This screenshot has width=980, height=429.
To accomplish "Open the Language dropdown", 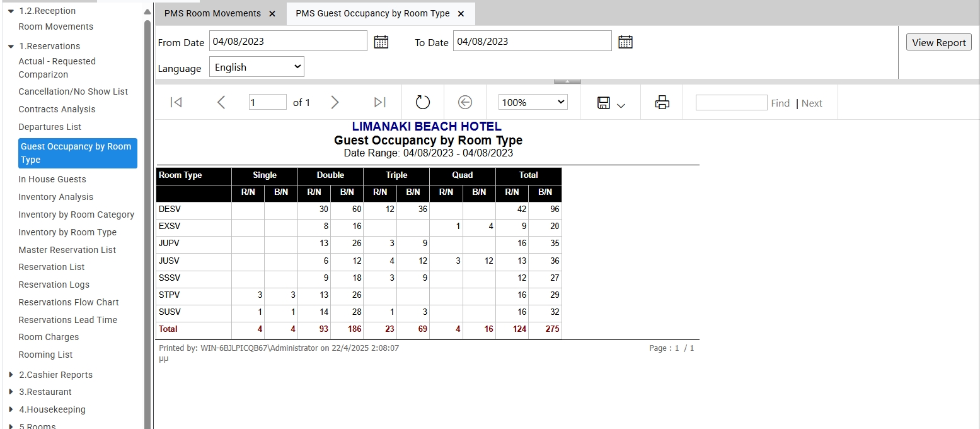I will [257, 67].
